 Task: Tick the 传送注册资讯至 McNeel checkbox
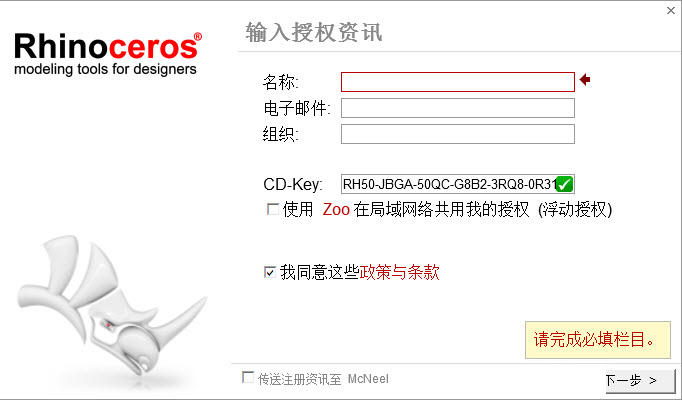tap(248, 377)
